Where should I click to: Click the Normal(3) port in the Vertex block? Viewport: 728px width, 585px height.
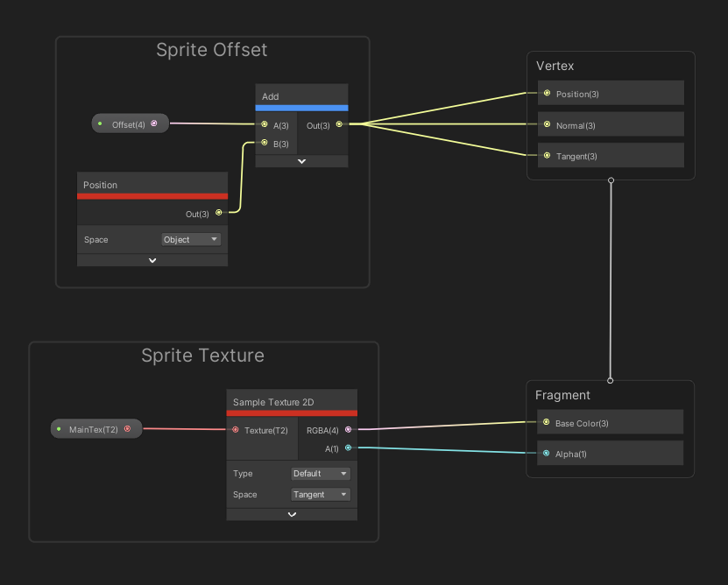click(x=548, y=123)
